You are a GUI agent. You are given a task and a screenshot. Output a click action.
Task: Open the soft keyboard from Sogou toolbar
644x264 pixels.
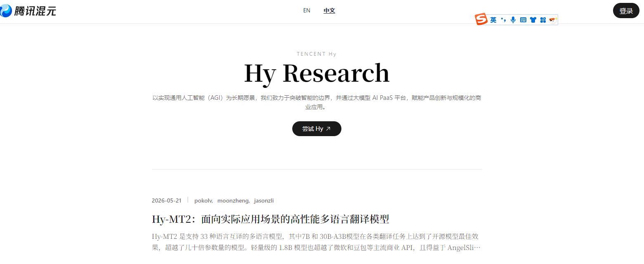point(523,20)
